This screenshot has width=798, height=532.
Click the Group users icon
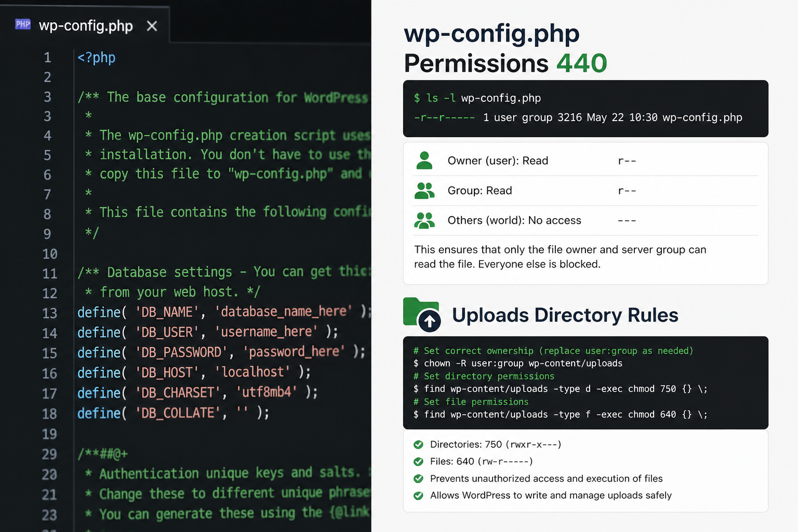point(424,191)
